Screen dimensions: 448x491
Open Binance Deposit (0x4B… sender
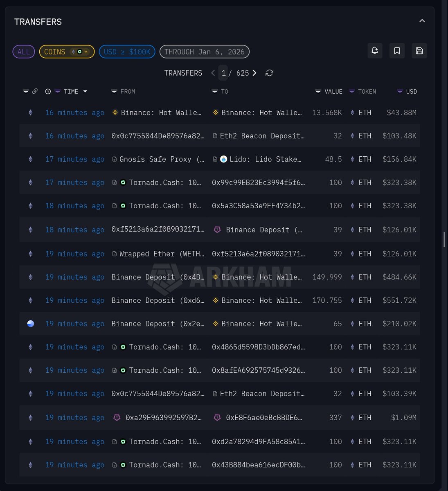(158, 277)
